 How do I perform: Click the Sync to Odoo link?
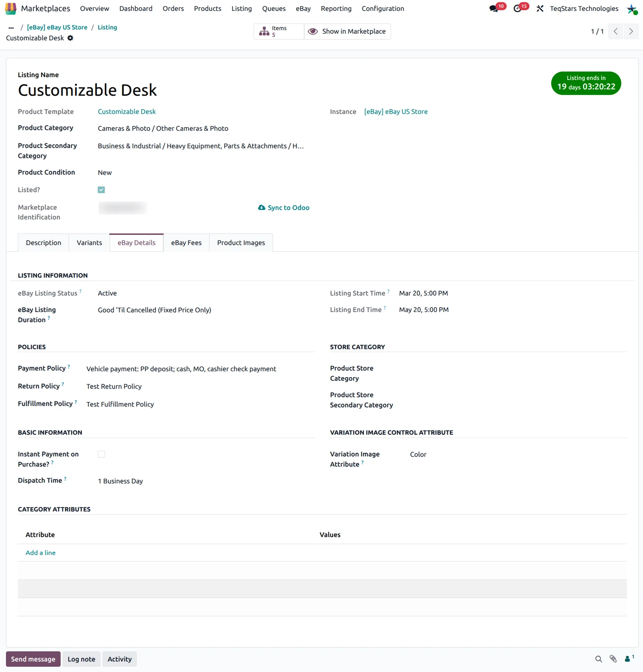[284, 208]
